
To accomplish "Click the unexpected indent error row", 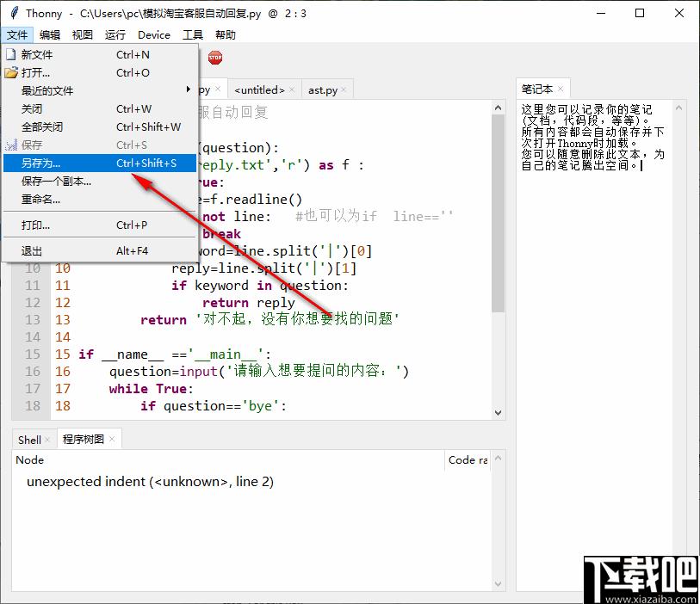I will click(150, 482).
